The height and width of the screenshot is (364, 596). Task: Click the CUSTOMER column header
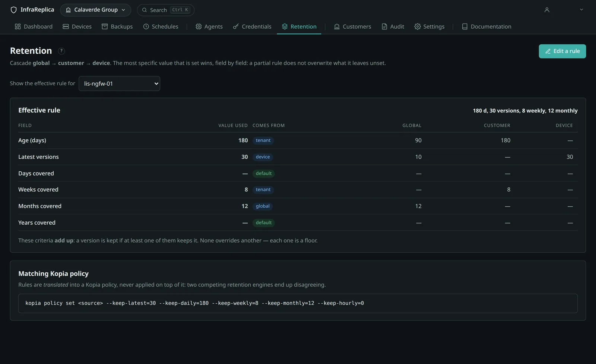click(x=497, y=126)
